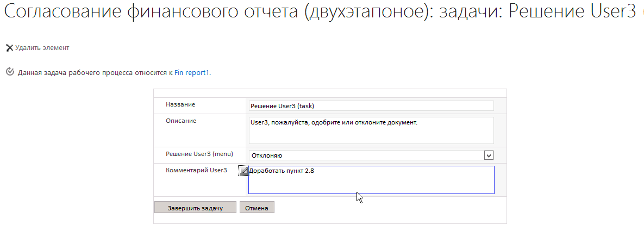Select the Решение User3 combo box value Отклоняю
The height and width of the screenshot is (231, 644).
tap(365, 155)
